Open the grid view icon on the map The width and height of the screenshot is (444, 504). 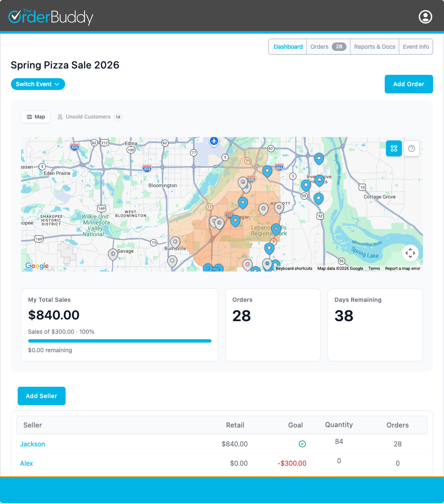point(394,148)
